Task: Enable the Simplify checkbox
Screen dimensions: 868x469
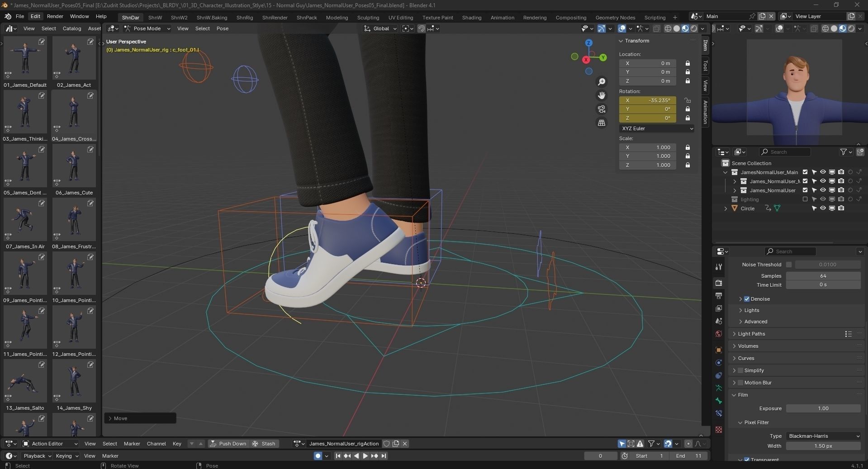Action: coord(740,370)
